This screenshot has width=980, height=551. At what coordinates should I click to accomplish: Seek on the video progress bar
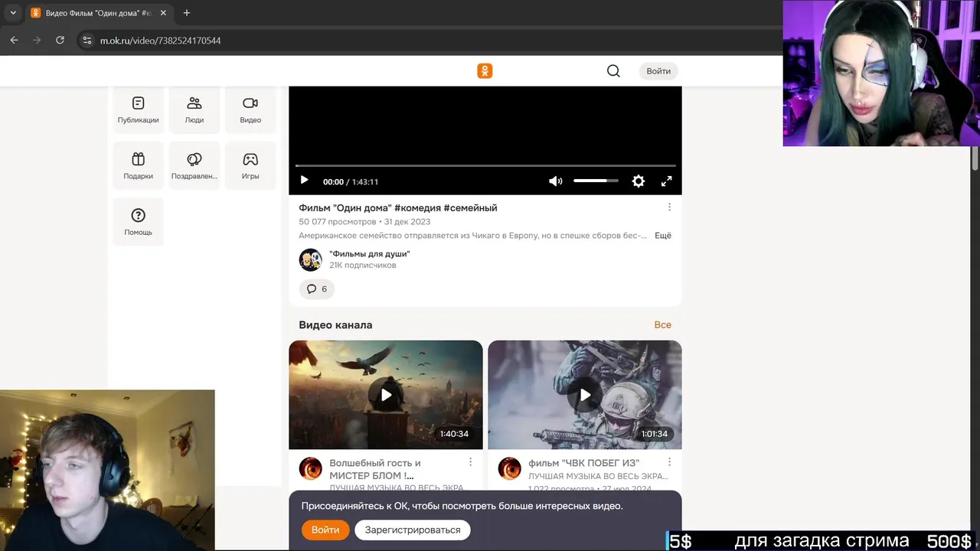click(x=485, y=165)
